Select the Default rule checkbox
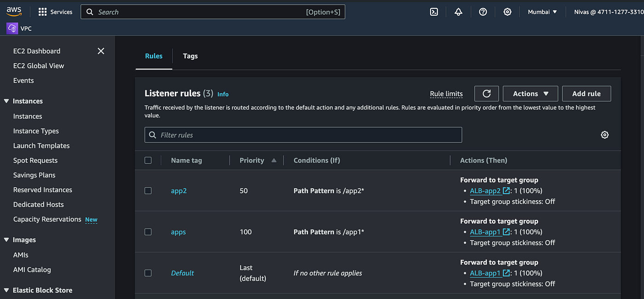This screenshot has width=644, height=299. point(148,273)
